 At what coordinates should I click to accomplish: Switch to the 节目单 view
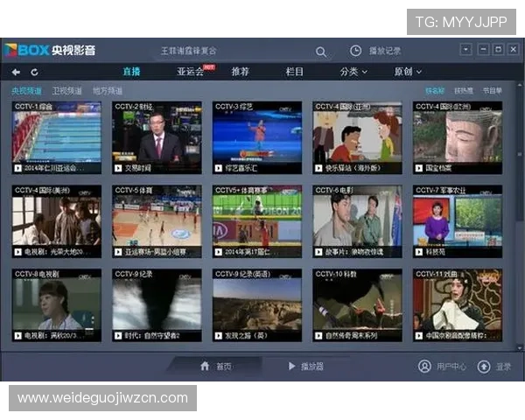[492, 91]
